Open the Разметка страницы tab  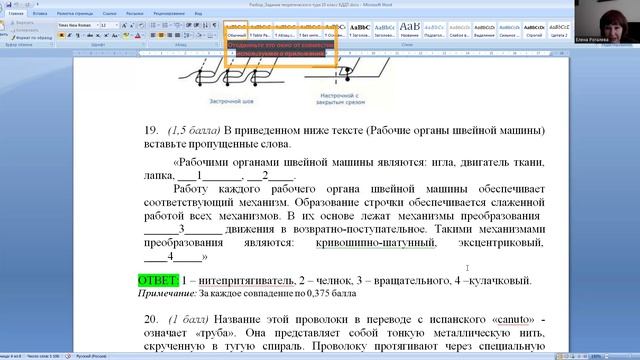click(x=75, y=13)
